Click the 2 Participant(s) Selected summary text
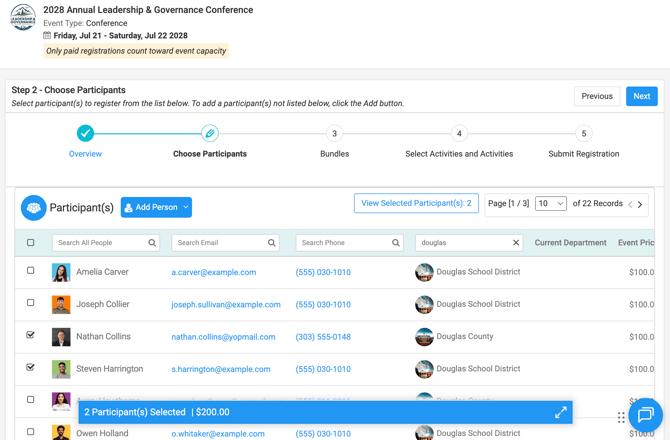670x440 pixels. coord(135,412)
